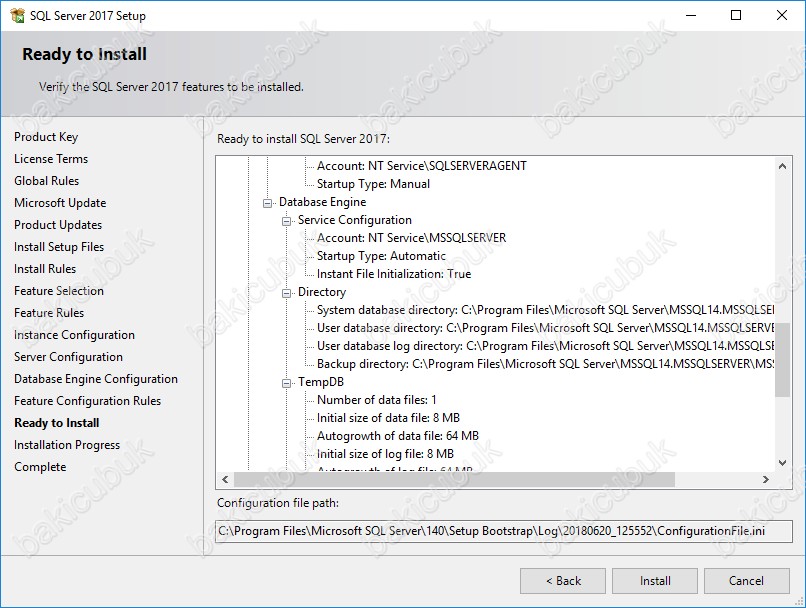Viewport: 806px width, 608px height.
Task: Cancel the SQL Server setup
Action: pos(746,581)
